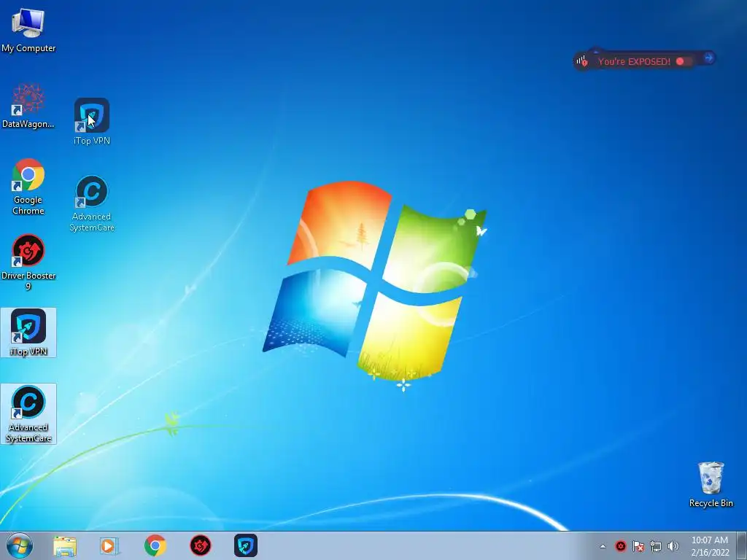This screenshot has height=560, width=747.
Task: Click the blue arrow on the iTop VPN widget
Action: (708, 58)
